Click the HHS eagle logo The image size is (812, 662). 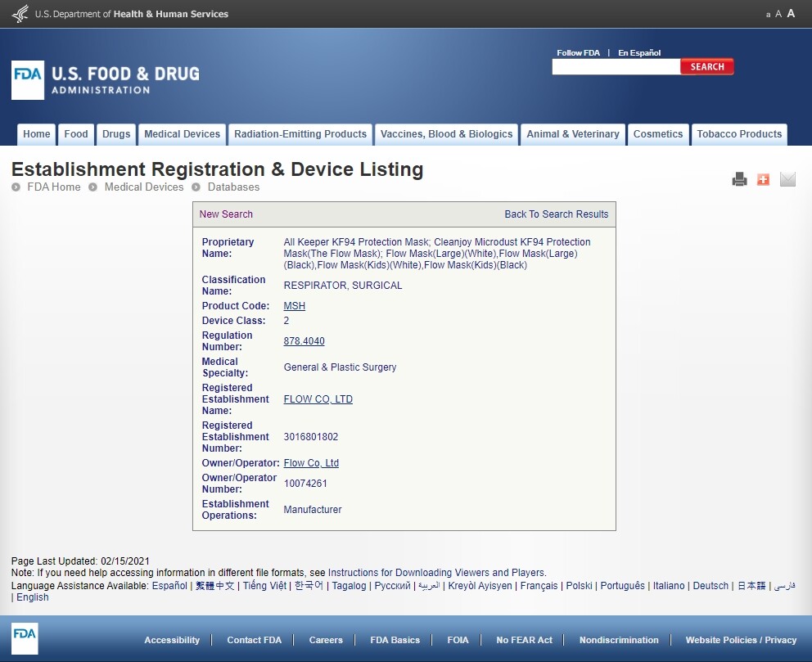pyautogui.click(x=20, y=13)
